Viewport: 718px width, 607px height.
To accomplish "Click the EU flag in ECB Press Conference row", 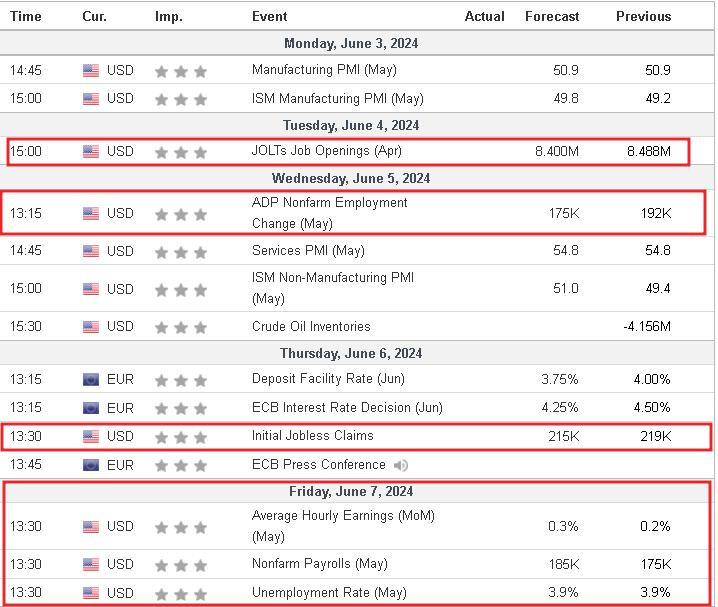I will click(x=91, y=466).
